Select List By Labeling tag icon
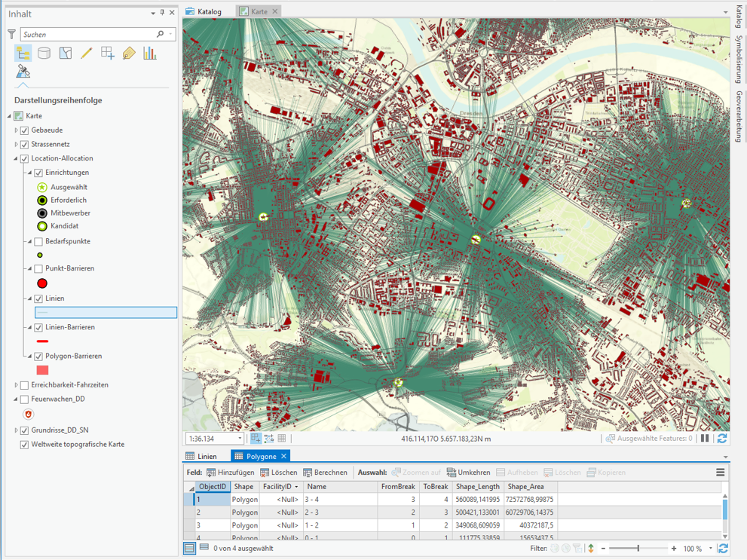The width and height of the screenshot is (747, 560). pos(129,53)
